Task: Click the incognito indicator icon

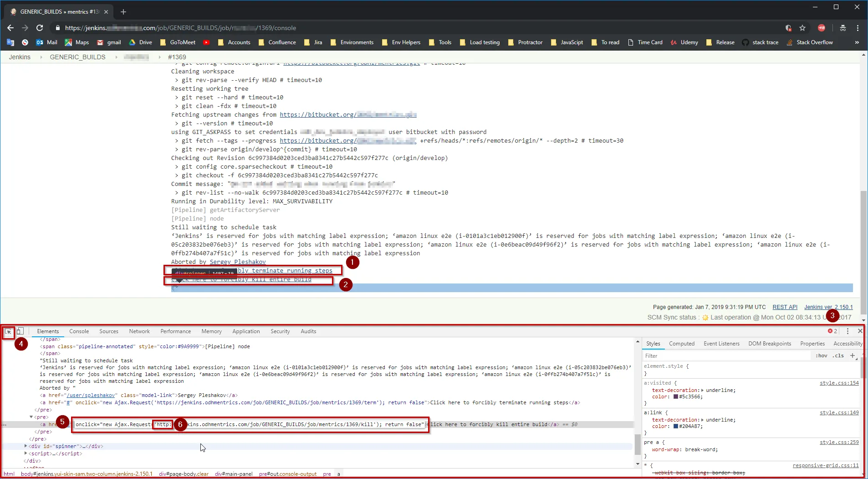Action: coord(843,28)
